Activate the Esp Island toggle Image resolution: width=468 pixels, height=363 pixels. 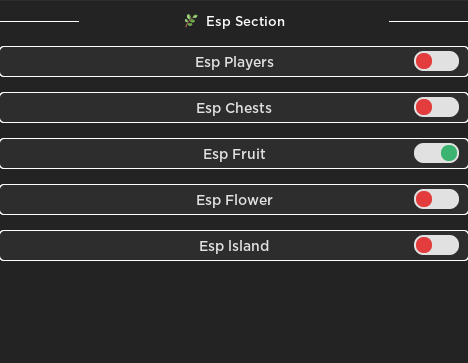click(x=436, y=245)
